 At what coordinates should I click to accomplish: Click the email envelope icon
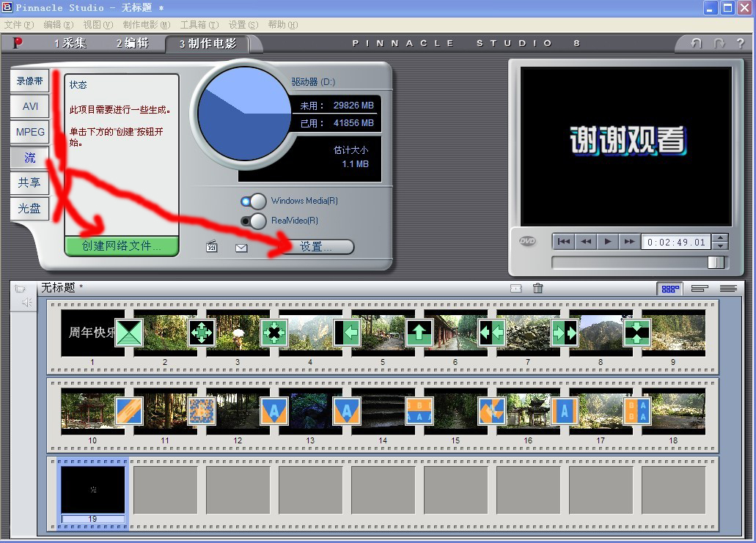tap(241, 248)
